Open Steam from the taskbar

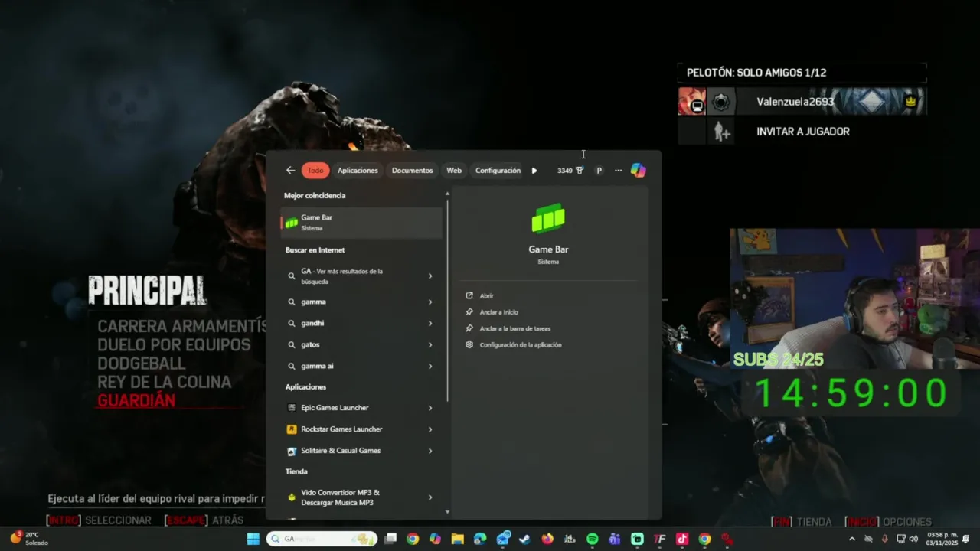click(524, 539)
